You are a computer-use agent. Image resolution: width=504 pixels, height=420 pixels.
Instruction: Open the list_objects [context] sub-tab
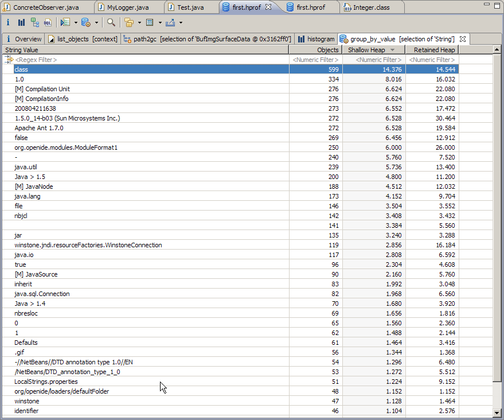(83, 39)
